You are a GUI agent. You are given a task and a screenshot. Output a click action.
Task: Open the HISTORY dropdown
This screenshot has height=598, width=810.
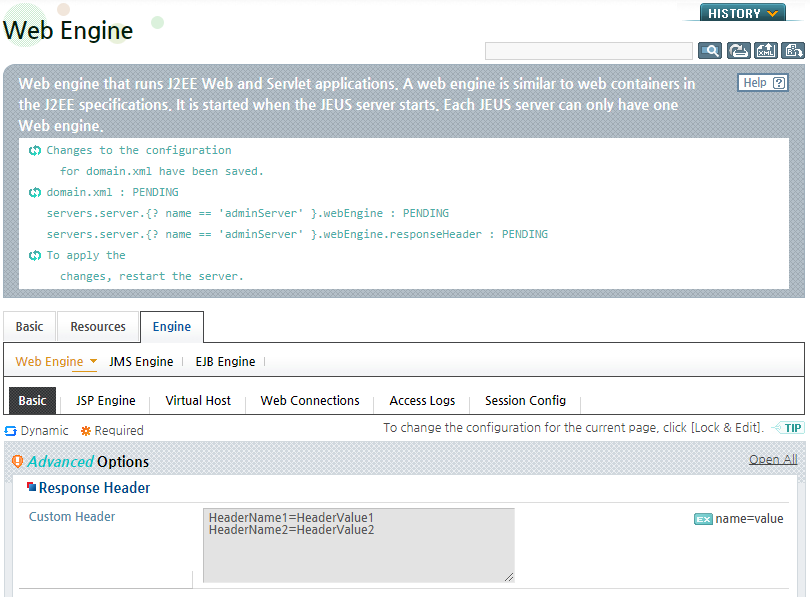[x=743, y=13]
